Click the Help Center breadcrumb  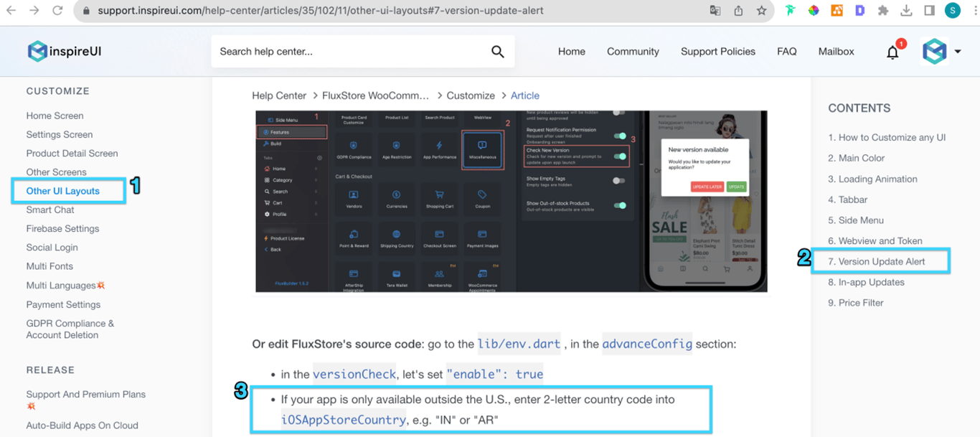click(x=279, y=95)
